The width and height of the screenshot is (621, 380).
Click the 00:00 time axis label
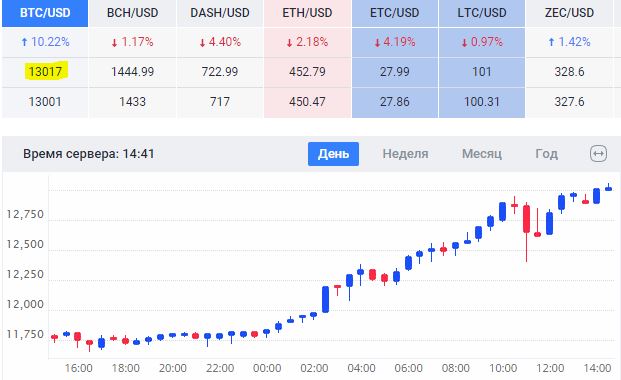point(267,368)
